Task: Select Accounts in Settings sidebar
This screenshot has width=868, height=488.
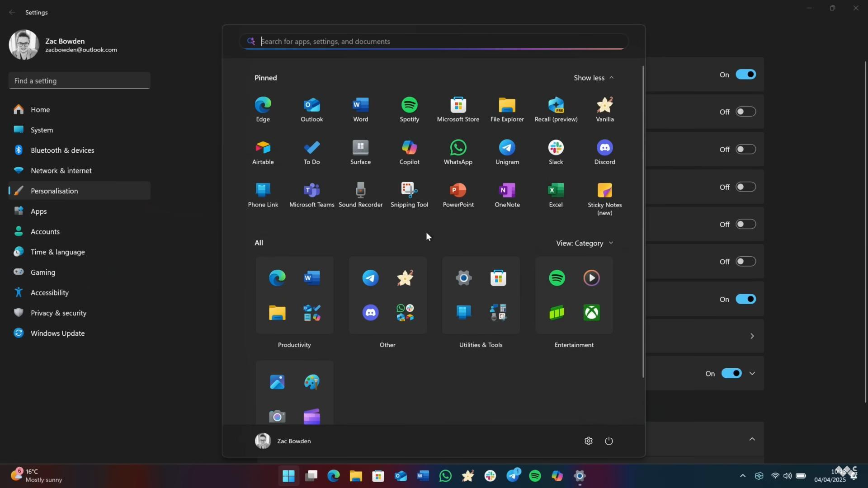Action: pyautogui.click(x=80, y=232)
